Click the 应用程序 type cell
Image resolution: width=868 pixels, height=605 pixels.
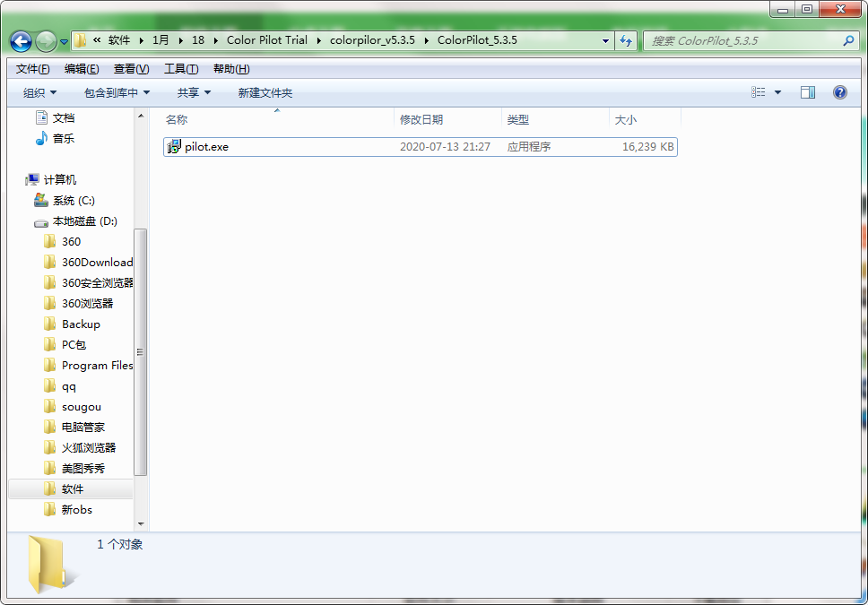pos(529,147)
